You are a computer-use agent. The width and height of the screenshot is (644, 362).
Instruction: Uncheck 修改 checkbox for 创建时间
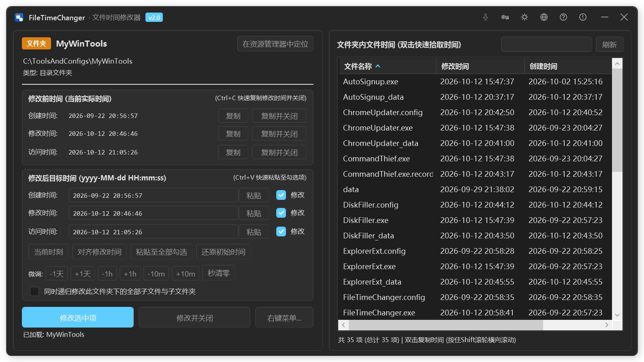281,195
